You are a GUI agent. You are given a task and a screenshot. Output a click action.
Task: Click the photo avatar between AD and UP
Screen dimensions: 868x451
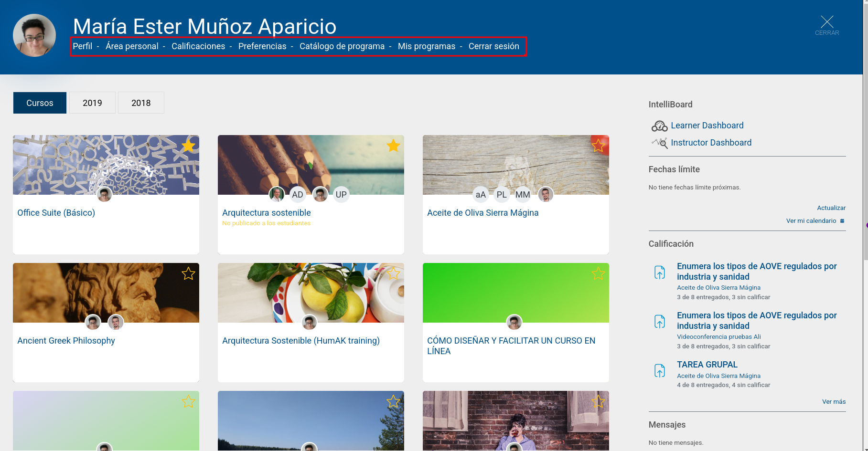click(320, 195)
